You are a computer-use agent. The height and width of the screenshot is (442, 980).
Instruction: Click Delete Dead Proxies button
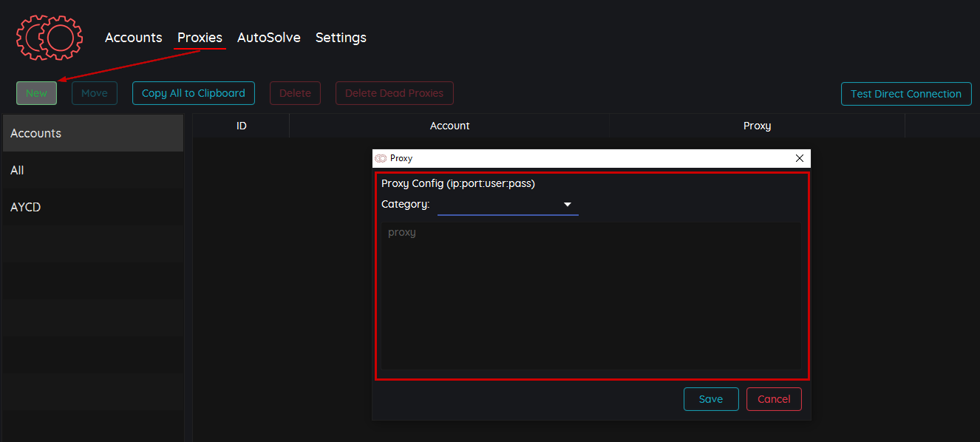[394, 93]
